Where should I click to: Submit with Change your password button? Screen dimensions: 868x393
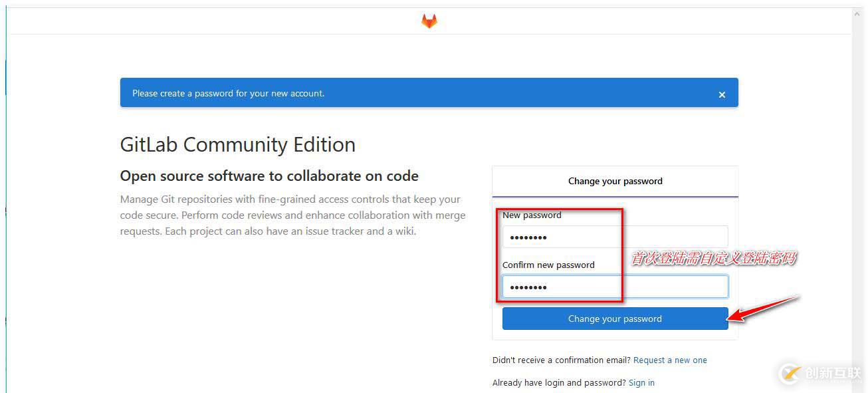(x=615, y=319)
